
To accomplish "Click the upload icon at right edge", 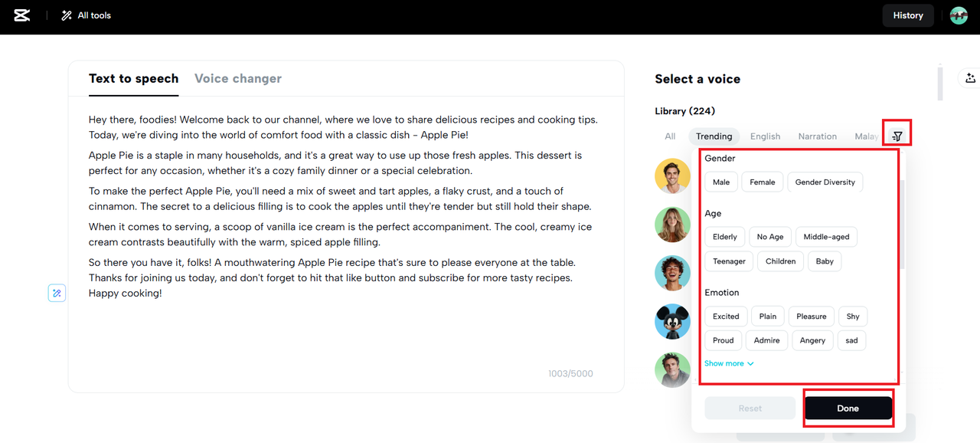I will (970, 78).
